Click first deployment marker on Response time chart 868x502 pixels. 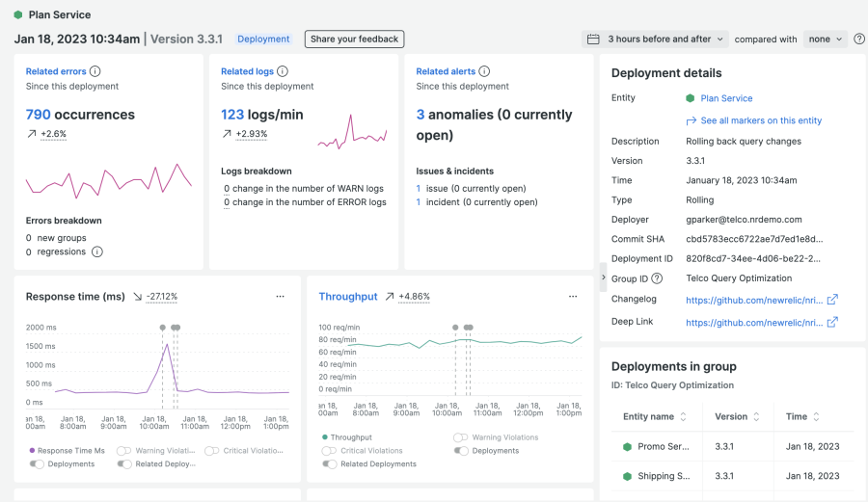coord(162,328)
